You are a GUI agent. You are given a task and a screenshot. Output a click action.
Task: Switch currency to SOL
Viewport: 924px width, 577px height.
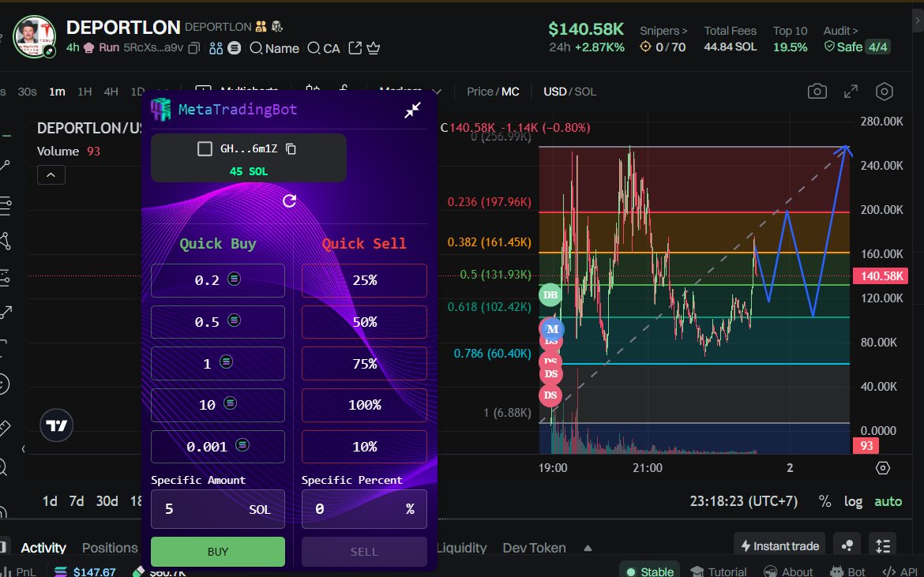[x=585, y=92]
